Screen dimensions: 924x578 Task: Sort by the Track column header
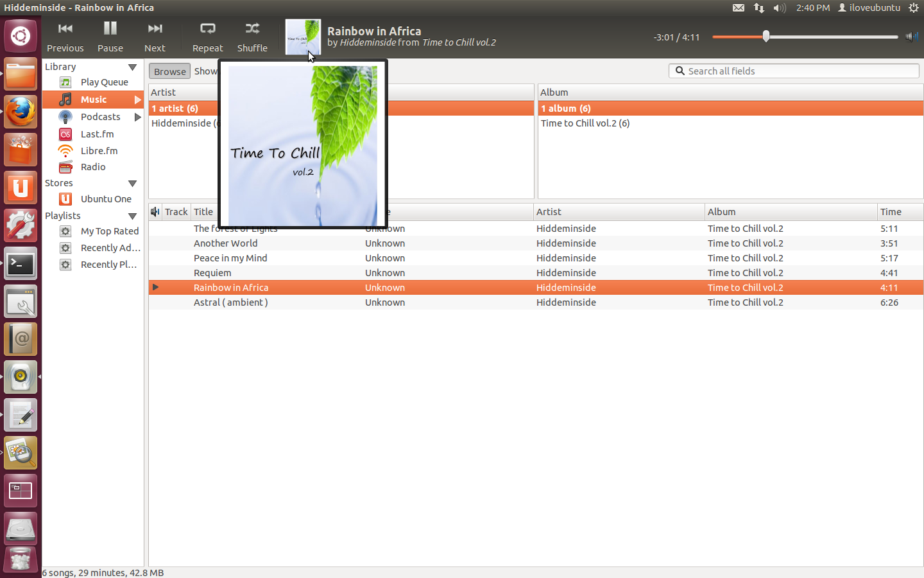point(176,212)
